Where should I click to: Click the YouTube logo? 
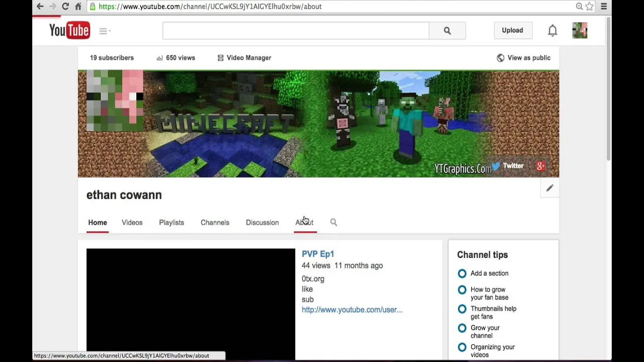coord(69,31)
